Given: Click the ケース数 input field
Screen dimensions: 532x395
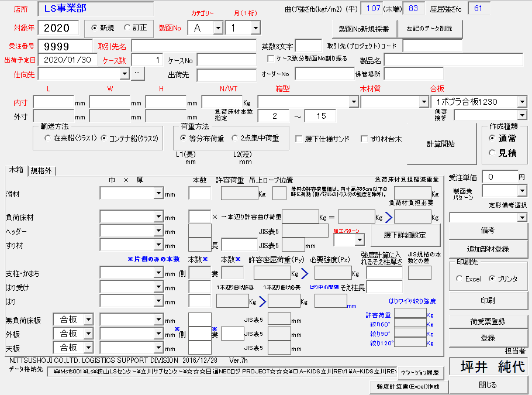Looking at the screenshot, I should [147, 60].
